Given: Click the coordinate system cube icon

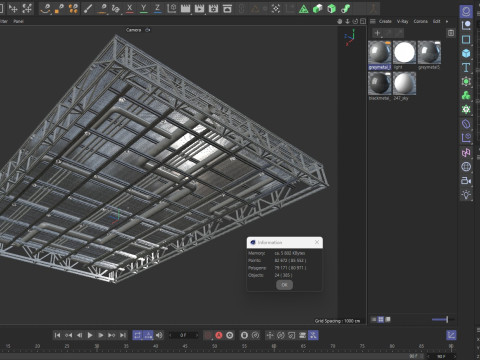Looking at the screenshot, I should pos(172,8).
